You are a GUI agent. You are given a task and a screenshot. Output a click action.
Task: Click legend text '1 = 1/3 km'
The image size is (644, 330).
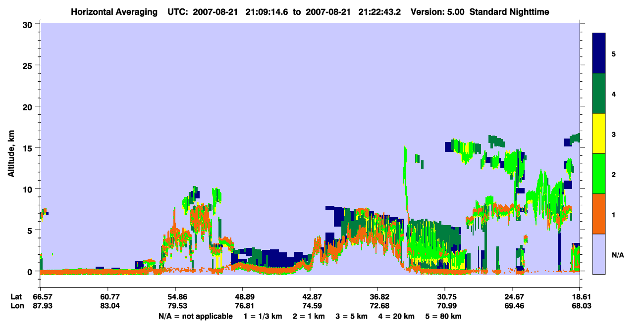(x=264, y=316)
